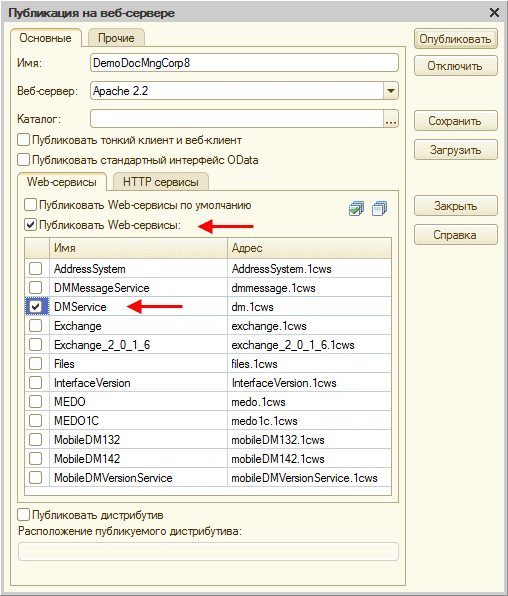Viewport: 508px width, 596px height.
Task: Click the medo.1cws address cell
Action: tap(309, 402)
